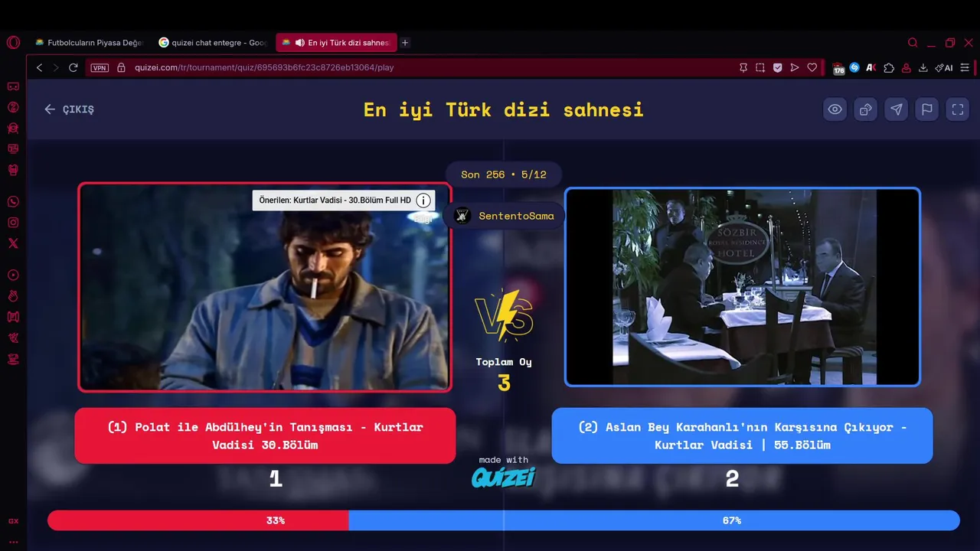View site security padlock info
This screenshot has height=551, width=980.
pyautogui.click(x=121, y=67)
